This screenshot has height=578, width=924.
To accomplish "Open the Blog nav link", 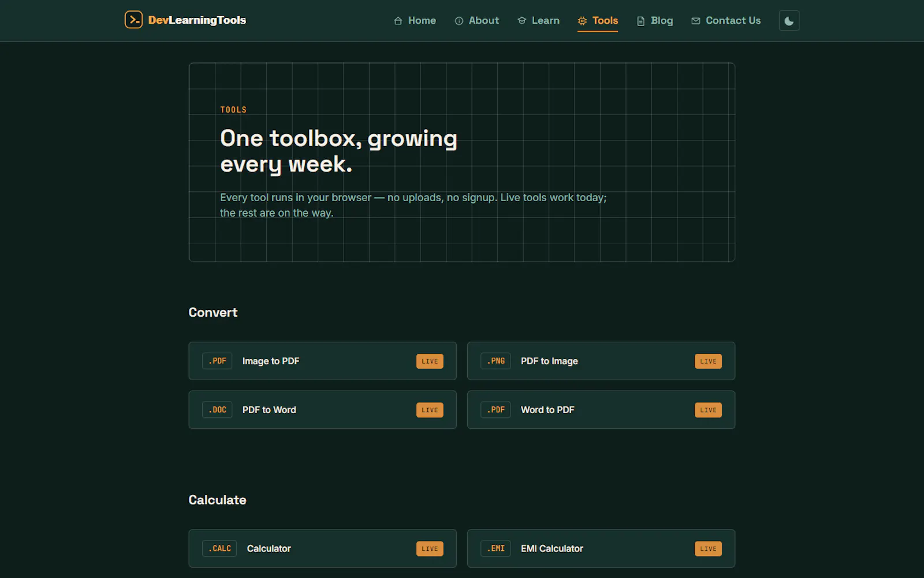I will pyautogui.click(x=655, y=20).
